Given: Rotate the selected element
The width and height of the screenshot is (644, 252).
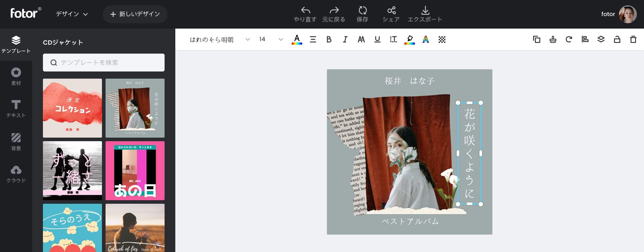Looking at the screenshot, I should [x=569, y=39].
